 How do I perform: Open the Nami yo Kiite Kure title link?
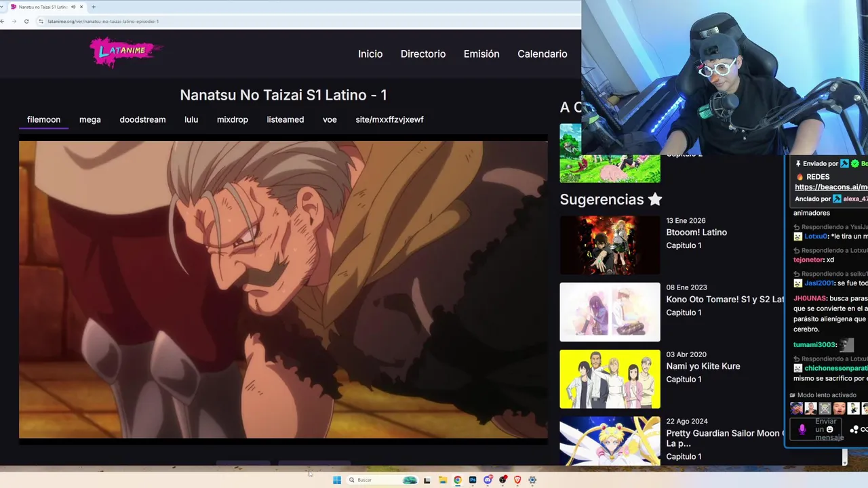tap(703, 366)
